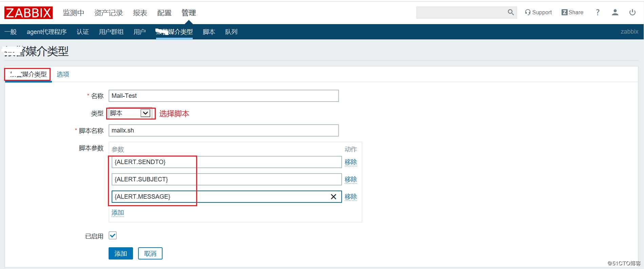The height and width of the screenshot is (269, 644).
Task: Go to the 用户 submenu
Action: [140, 32]
